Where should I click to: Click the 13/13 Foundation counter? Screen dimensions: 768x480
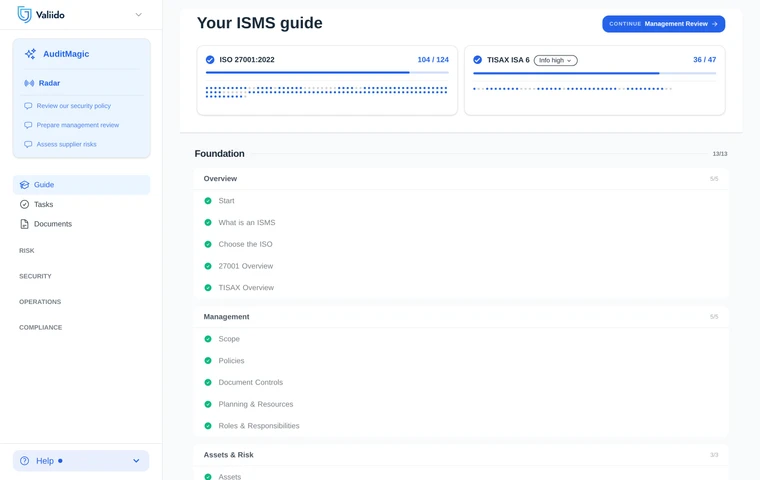(720, 154)
